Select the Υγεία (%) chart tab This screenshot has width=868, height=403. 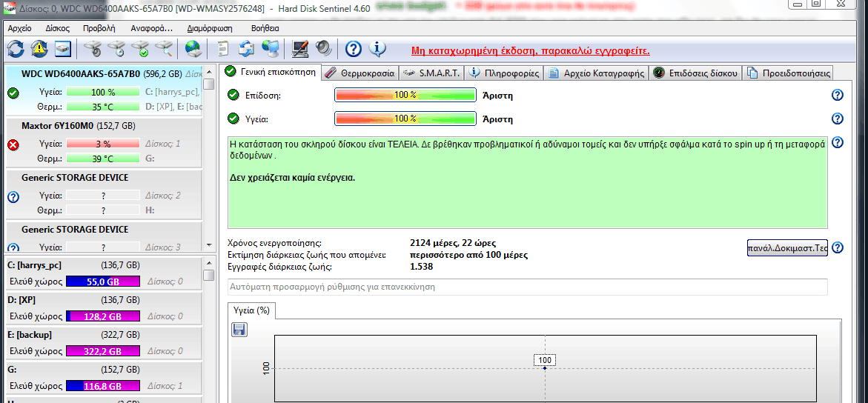point(251,310)
